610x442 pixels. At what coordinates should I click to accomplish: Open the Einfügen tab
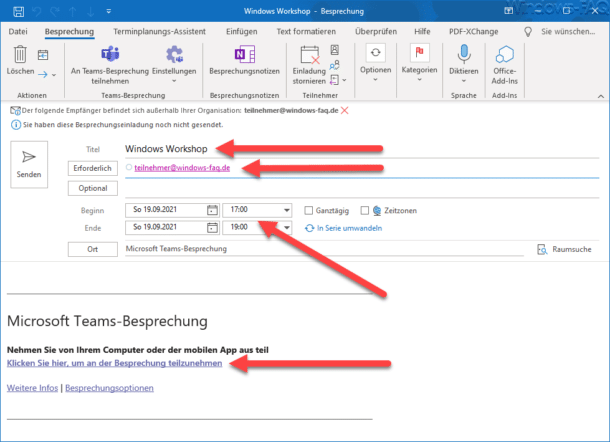[x=242, y=32]
